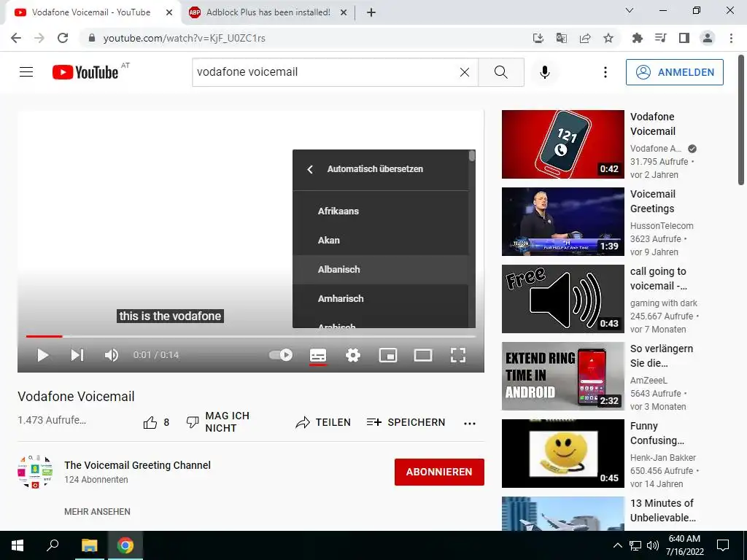Select Albanisch translation
Image resolution: width=747 pixels, height=560 pixels.
[381, 270]
